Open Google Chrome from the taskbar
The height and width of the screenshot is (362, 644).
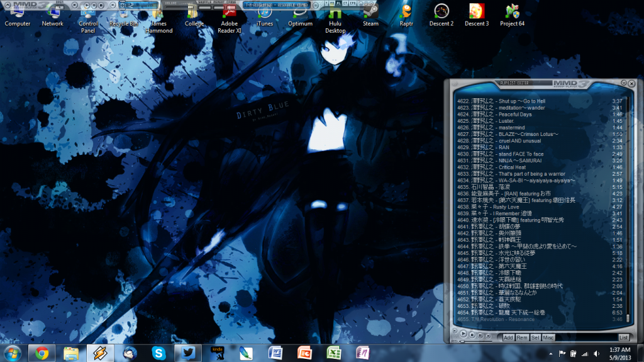coord(42,353)
